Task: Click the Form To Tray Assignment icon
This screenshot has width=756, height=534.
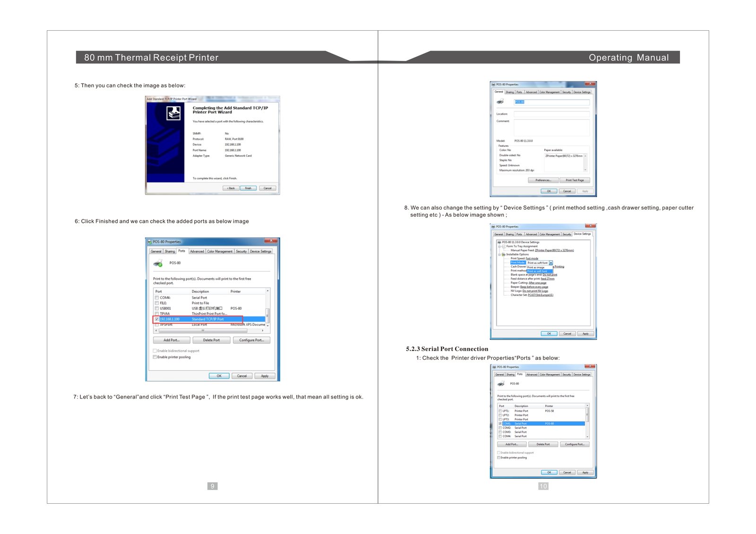Action: (x=504, y=246)
